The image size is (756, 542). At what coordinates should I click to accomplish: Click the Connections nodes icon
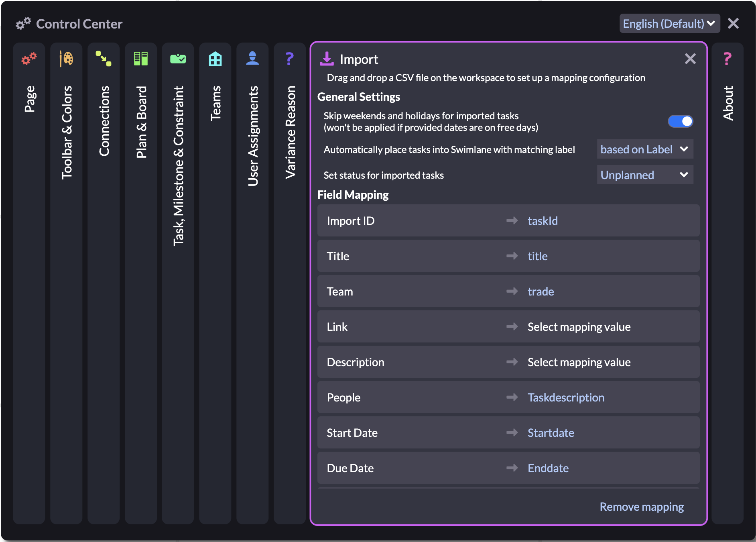click(x=104, y=59)
